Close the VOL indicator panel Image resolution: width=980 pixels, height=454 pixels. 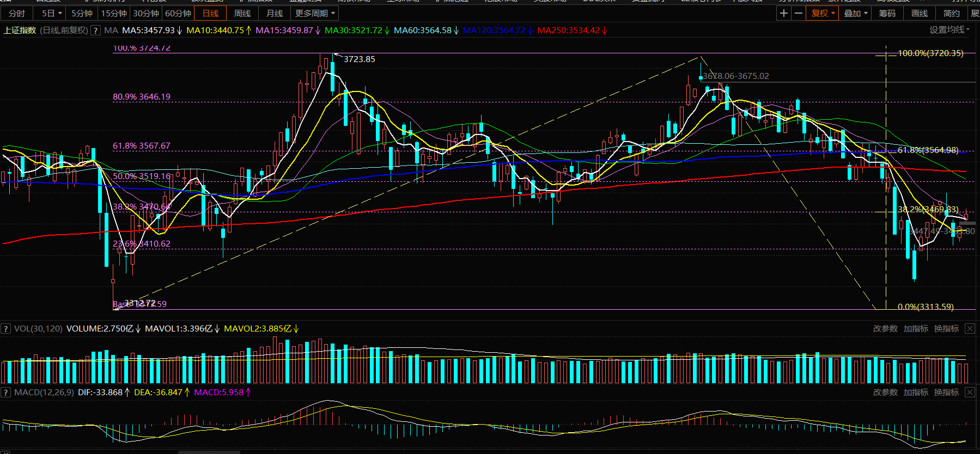970,329
